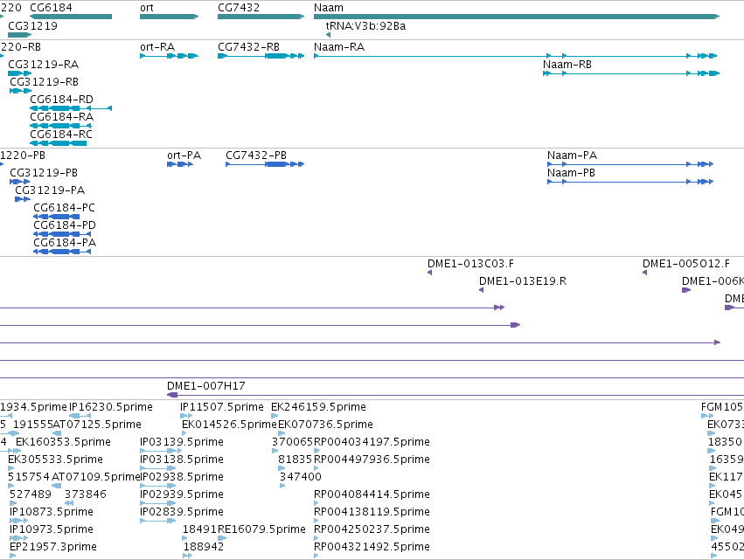The image size is (744, 560).
Task: Open the IP02939.5prime EST label
Action: click(182, 494)
